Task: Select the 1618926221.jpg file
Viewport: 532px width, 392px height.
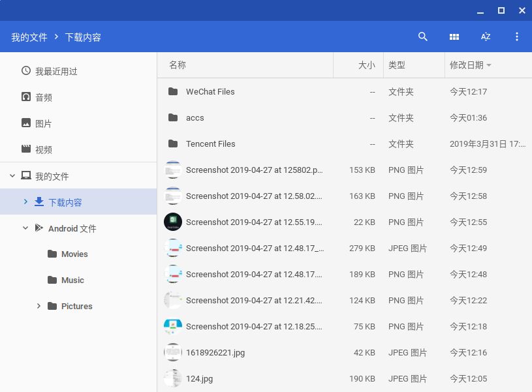Action: coord(215,353)
